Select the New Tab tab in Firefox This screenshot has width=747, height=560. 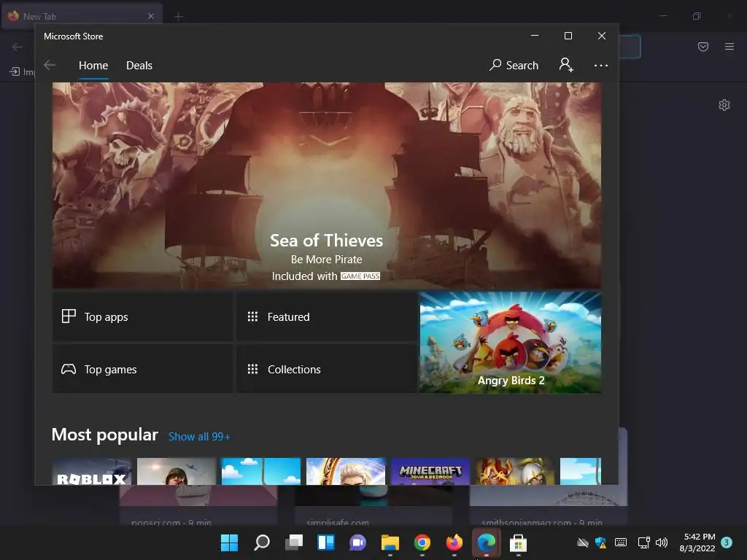click(82, 16)
